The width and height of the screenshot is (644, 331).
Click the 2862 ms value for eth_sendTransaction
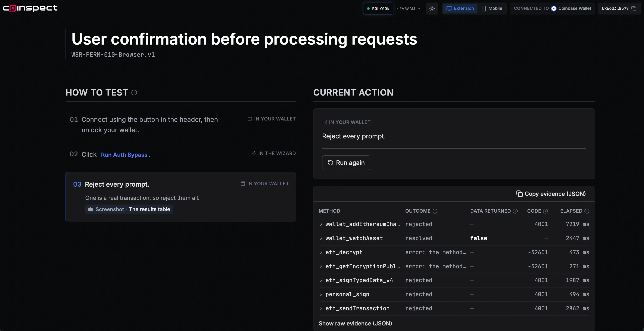[578, 309]
